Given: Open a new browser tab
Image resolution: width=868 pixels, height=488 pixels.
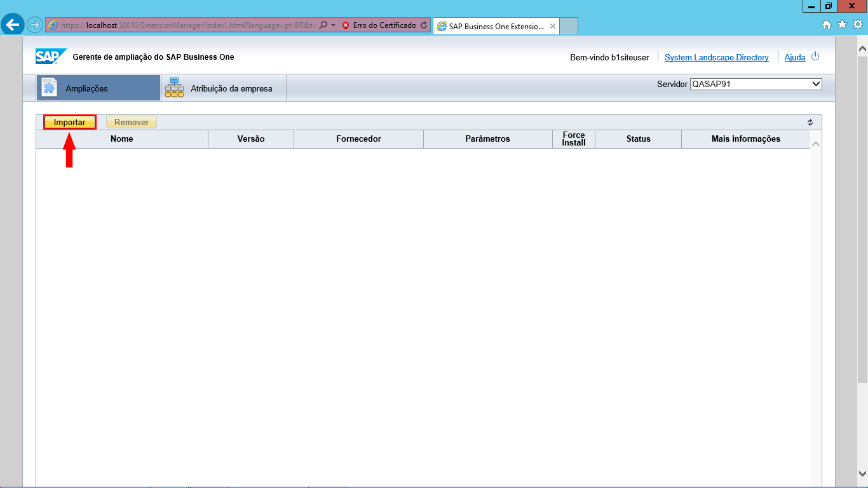Looking at the screenshot, I should pos(569,27).
